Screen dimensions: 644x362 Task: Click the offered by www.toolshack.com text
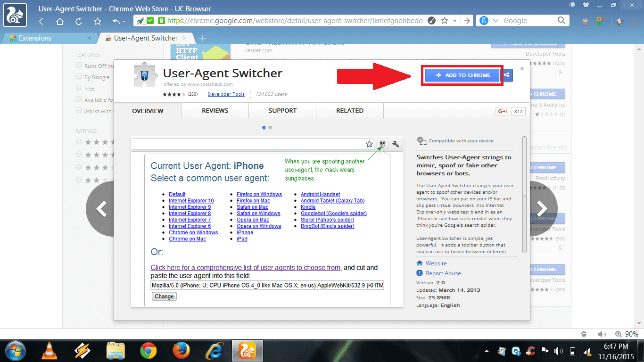pos(198,84)
